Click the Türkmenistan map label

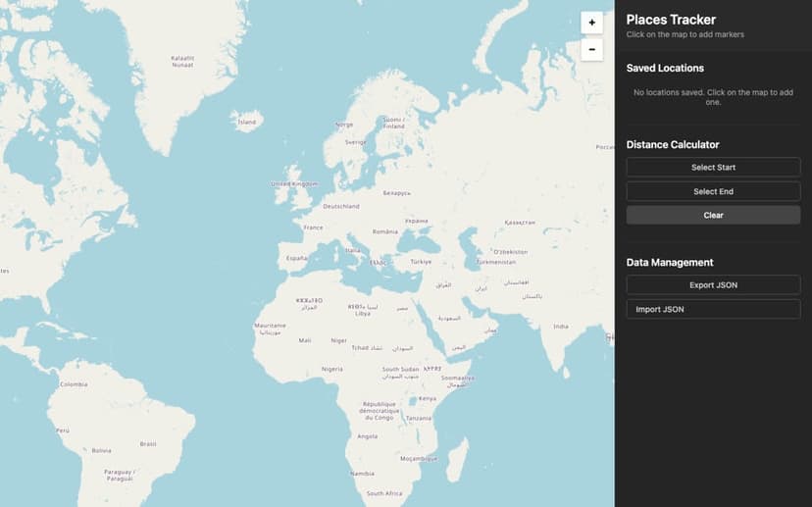click(x=495, y=263)
